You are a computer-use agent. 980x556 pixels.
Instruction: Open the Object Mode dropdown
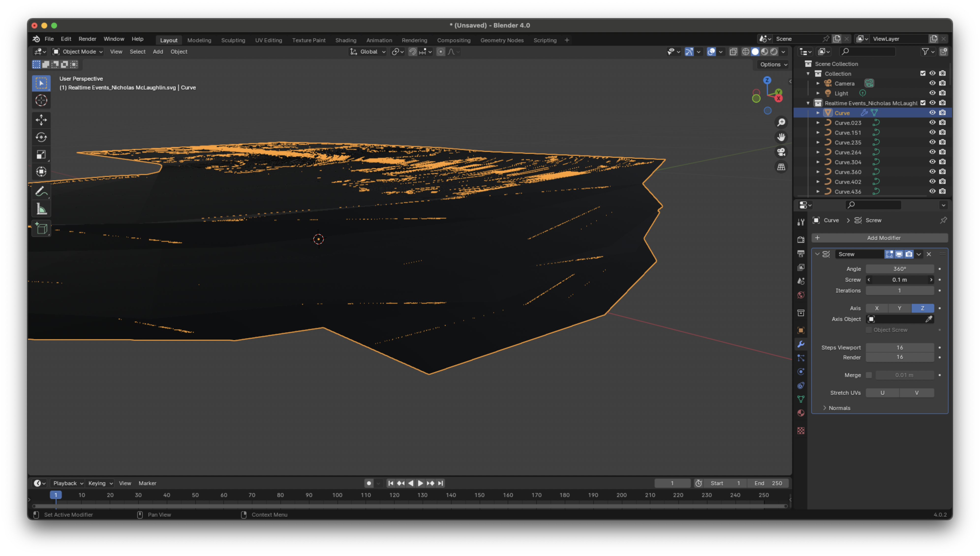(78, 52)
